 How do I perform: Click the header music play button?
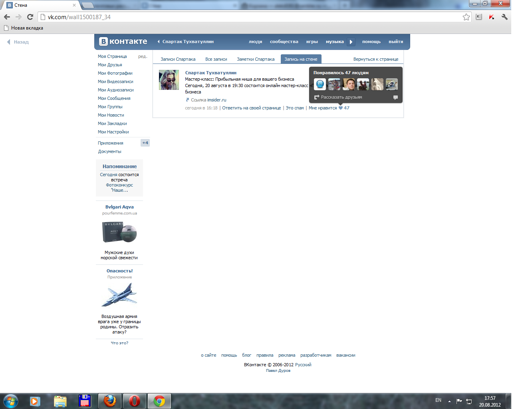pyautogui.click(x=351, y=42)
